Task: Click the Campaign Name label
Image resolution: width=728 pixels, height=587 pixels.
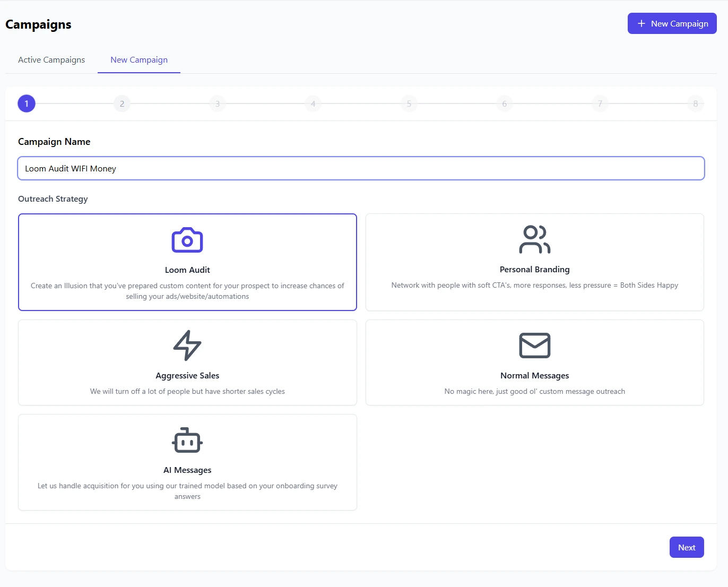Action: (x=54, y=142)
